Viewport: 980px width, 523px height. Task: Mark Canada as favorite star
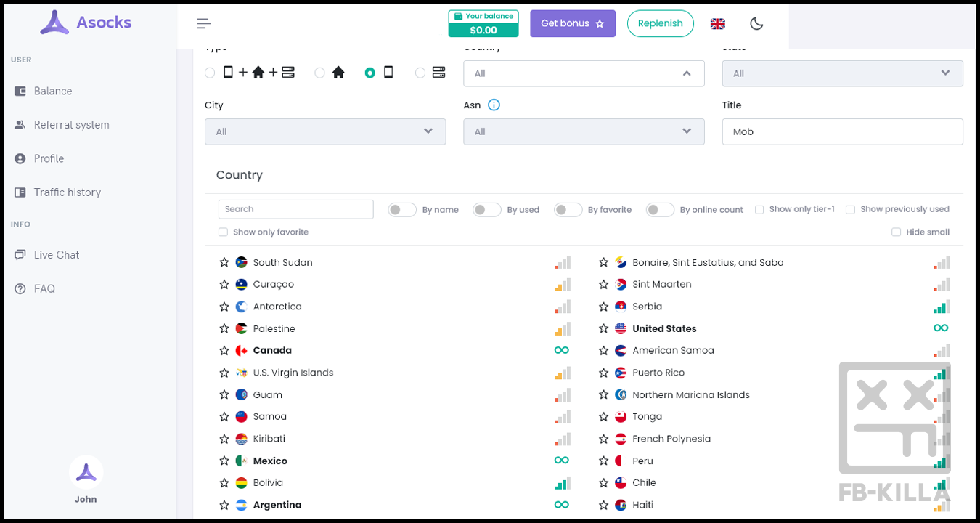(x=224, y=351)
